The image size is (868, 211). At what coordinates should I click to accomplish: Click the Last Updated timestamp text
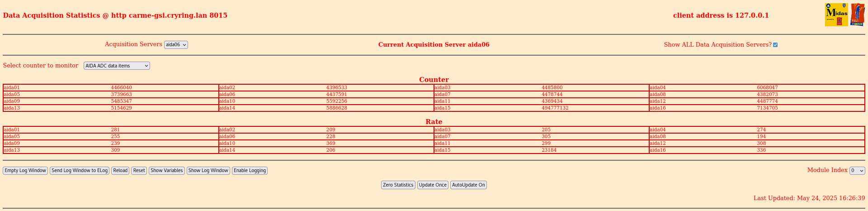809,198
